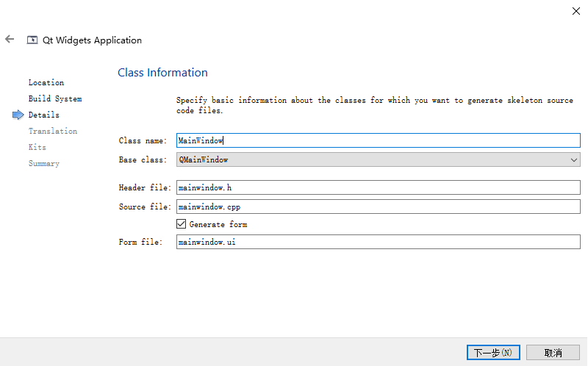Select the Translation wizard step
Image resolution: width=588 pixels, height=366 pixels.
[53, 131]
